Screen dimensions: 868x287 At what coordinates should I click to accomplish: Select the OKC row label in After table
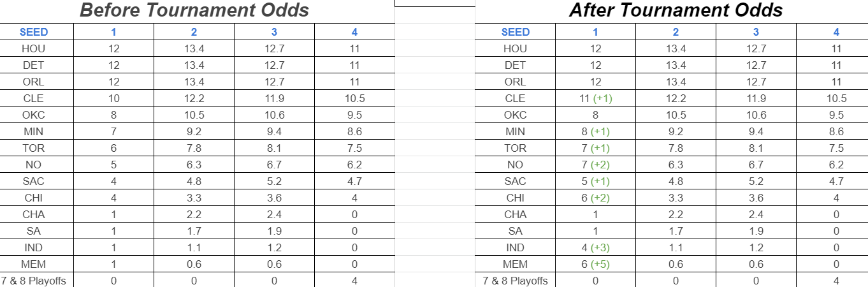click(515, 115)
